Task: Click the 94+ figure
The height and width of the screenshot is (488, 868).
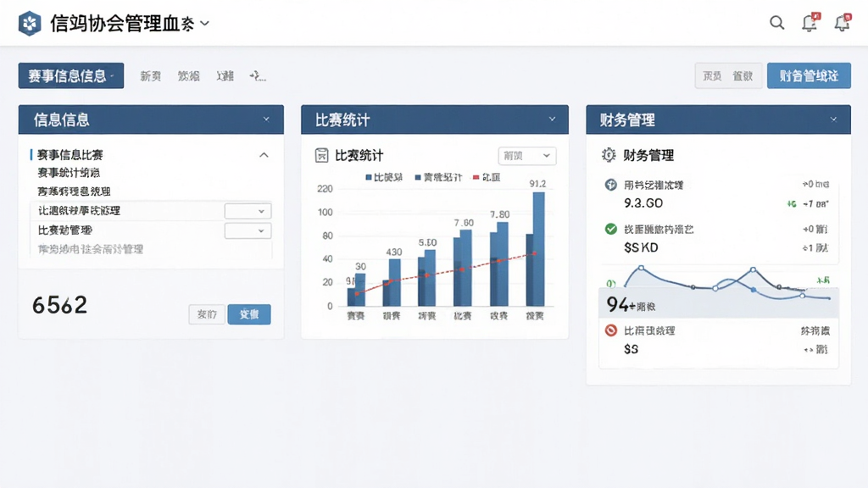Action: point(618,304)
